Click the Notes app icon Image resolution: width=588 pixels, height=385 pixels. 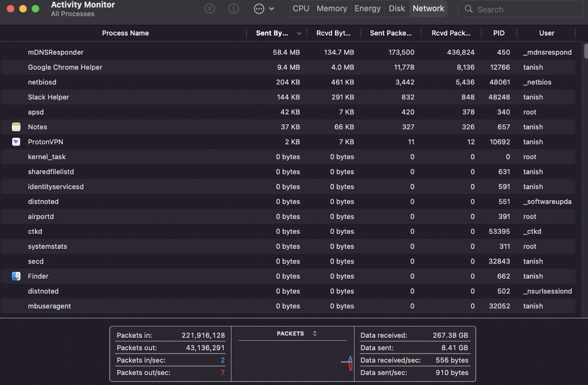tap(16, 127)
